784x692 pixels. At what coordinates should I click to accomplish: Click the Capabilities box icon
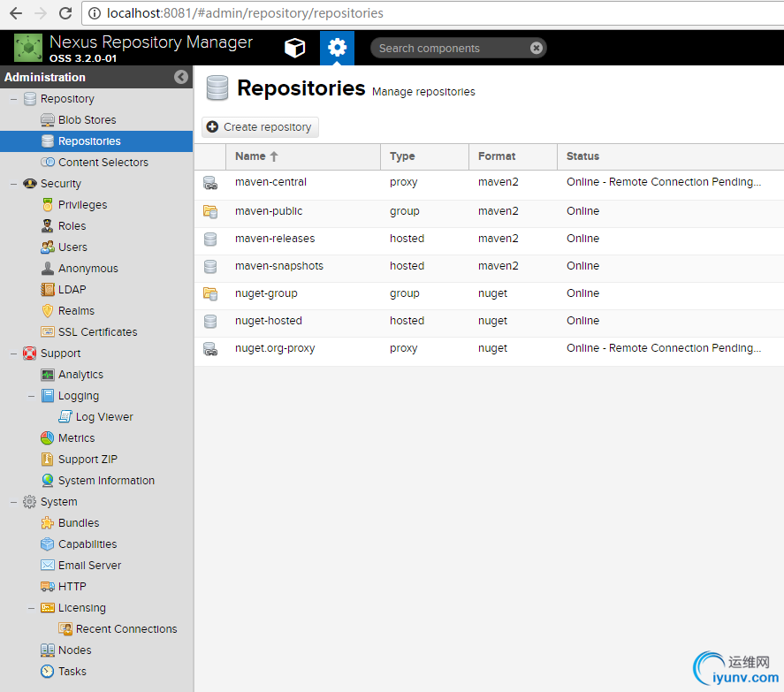(48, 544)
